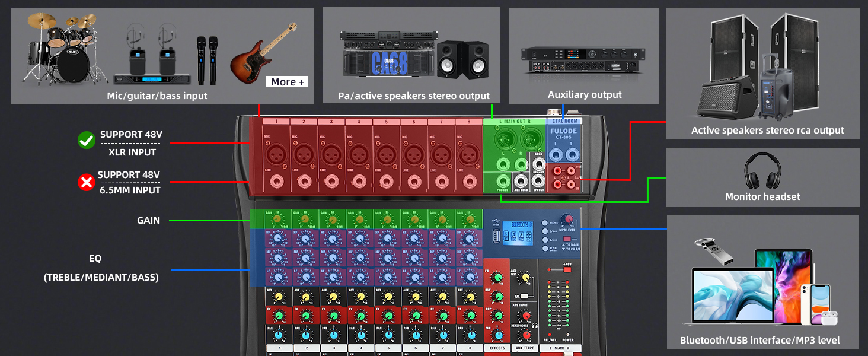Click the FULODE CT-80S brand label
The height and width of the screenshot is (356, 868).
[x=563, y=132]
